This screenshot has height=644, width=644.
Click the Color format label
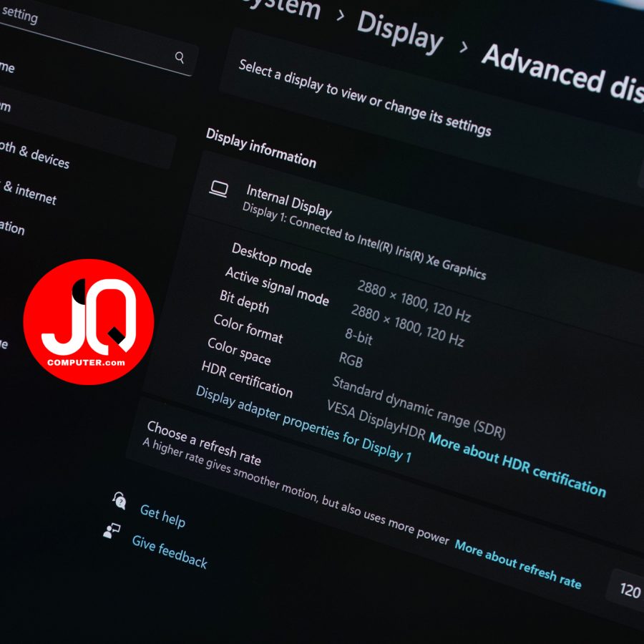[x=248, y=328]
